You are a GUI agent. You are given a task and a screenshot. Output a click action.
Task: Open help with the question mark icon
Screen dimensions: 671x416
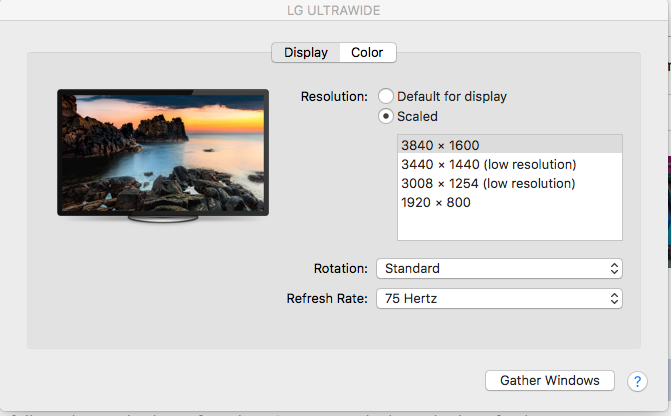coord(637,381)
